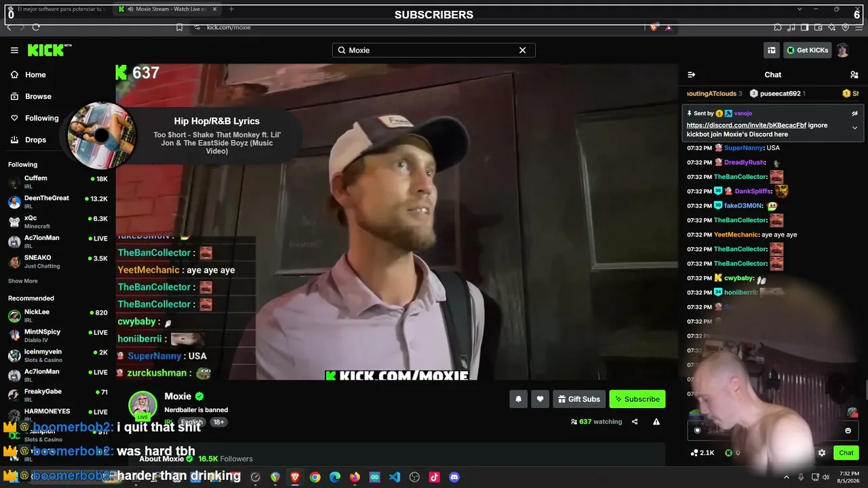Bookmark this page in the browser
This screenshot has height=488, width=868.
[179, 27]
